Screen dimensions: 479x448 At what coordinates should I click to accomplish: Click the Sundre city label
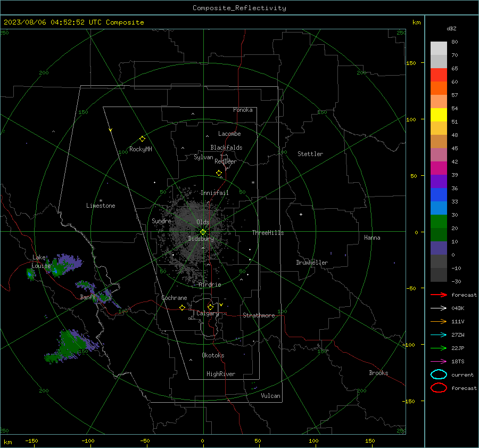point(161,221)
